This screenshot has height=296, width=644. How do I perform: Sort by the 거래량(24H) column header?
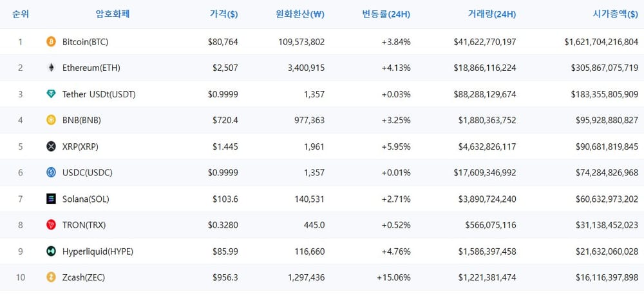491,14
